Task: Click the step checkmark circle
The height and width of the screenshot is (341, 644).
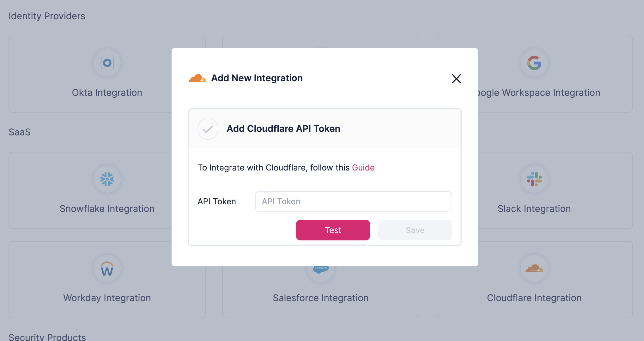Action: coord(208,129)
